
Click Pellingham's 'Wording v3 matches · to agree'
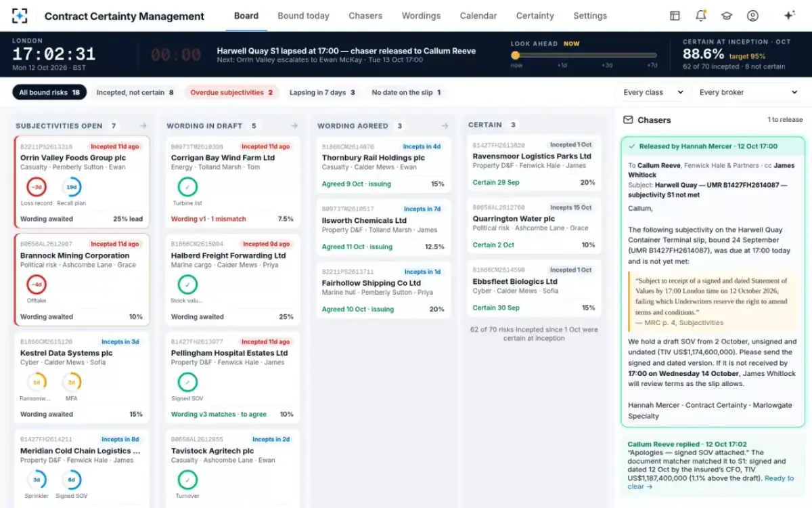[219, 415]
